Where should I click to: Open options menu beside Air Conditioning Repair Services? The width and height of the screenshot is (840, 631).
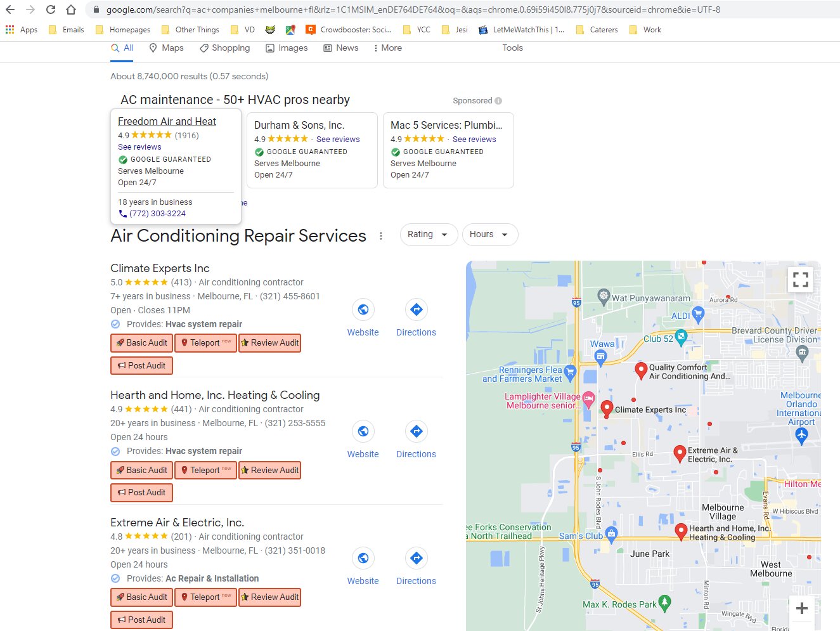coord(381,236)
